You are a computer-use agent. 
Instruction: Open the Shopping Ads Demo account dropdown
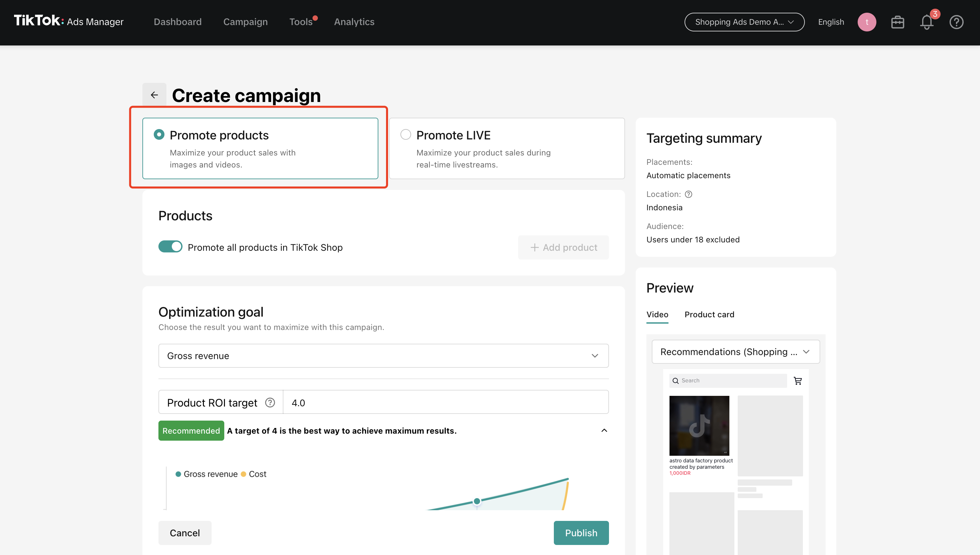(744, 22)
